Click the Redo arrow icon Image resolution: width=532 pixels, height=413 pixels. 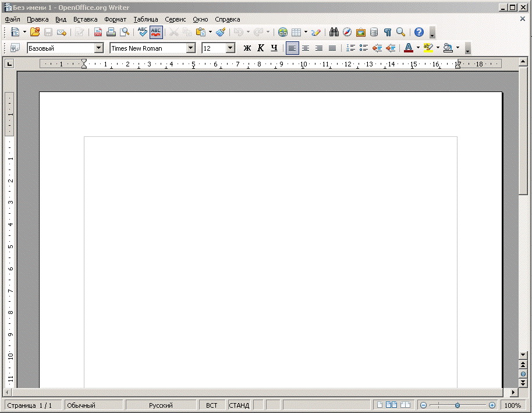click(258, 32)
